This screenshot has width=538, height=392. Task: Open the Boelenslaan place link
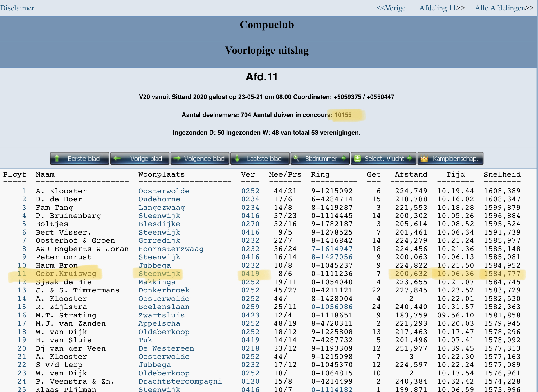click(x=164, y=307)
